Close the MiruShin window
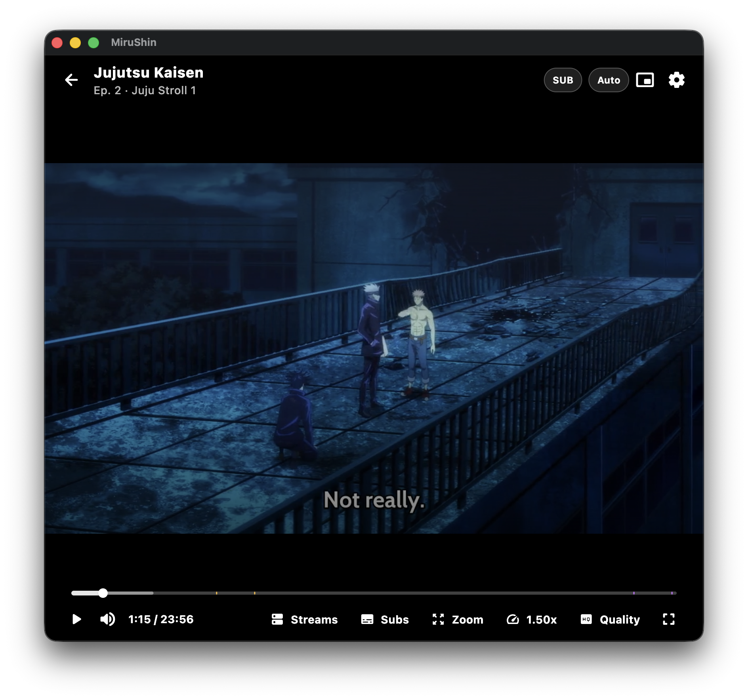This screenshot has width=748, height=700. (x=57, y=42)
